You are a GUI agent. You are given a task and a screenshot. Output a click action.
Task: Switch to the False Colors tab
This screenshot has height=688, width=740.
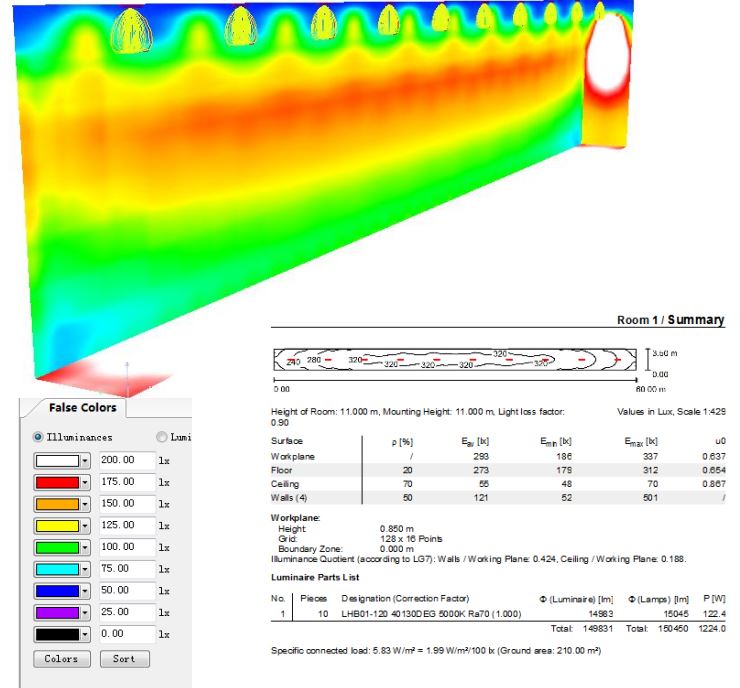(x=82, y=408)
